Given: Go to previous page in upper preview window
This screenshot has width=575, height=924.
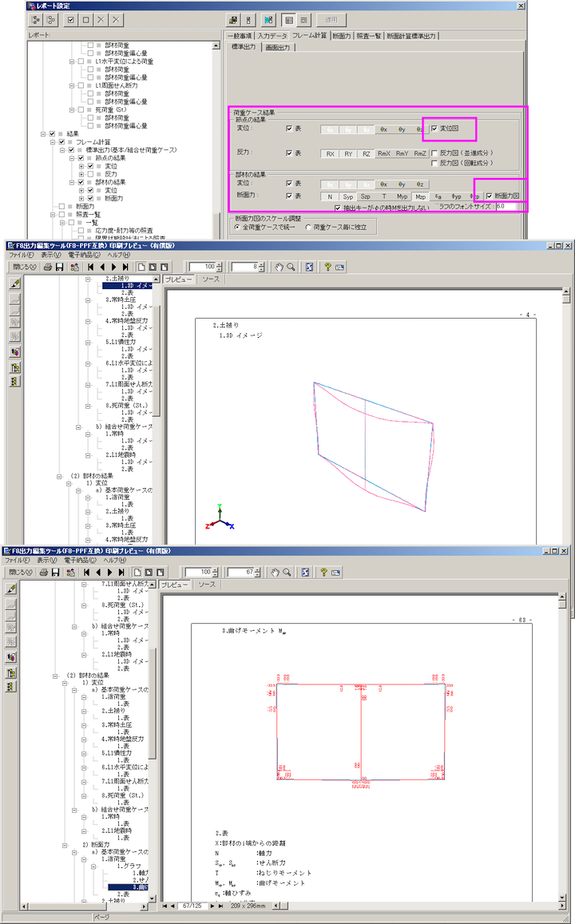Looking at the screenshot, I should [x=102, y=267].
